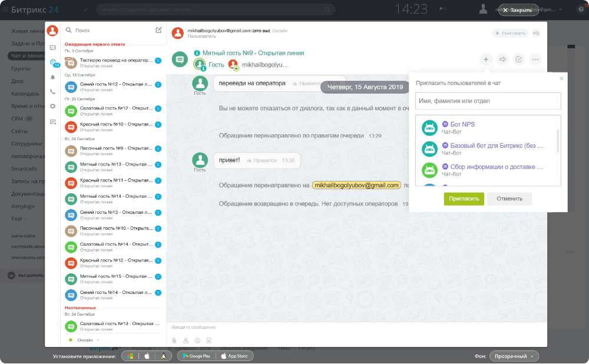Click the search magnifier icon in chat list
The width and height of the screenshot is (589, 364).
pyautogui.click(x=68, y=30)
